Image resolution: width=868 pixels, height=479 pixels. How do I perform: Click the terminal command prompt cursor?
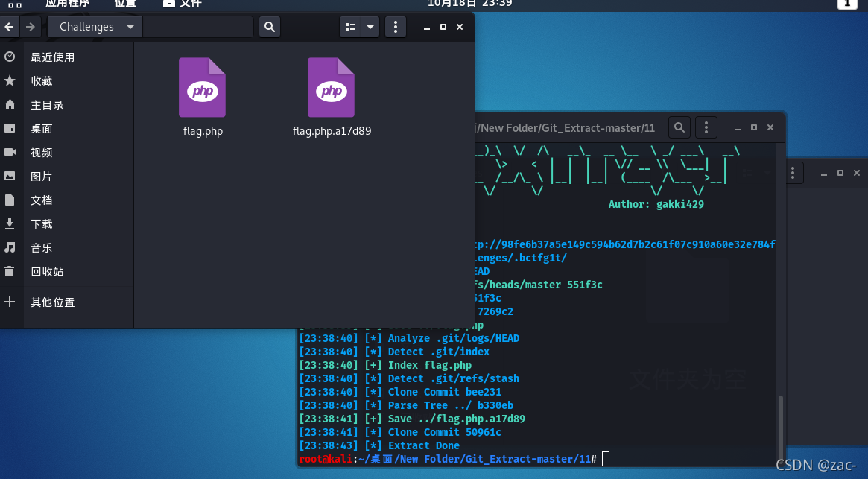pyautogui.click(x=606, y=459)
